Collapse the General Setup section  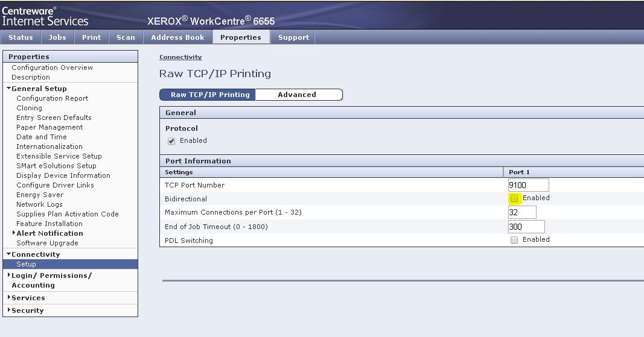click(x=9, y=89)
